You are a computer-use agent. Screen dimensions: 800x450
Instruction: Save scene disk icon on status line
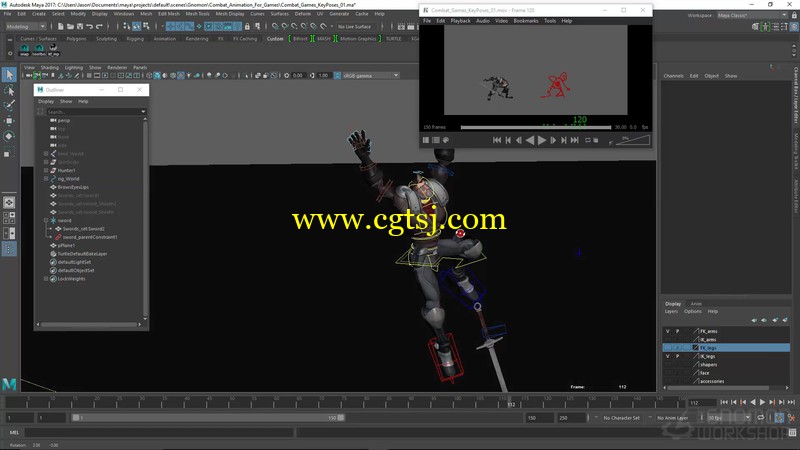(x=80, y=26)
